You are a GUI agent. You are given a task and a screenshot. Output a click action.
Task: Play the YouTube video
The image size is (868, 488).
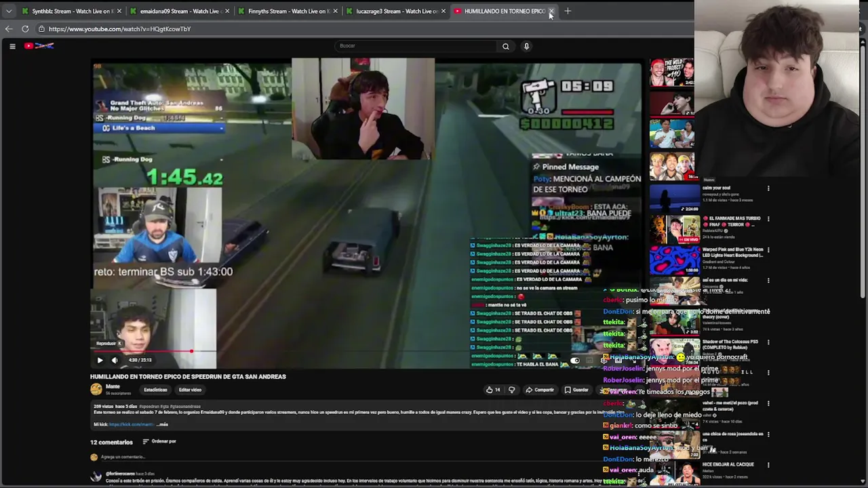click(x=100, y=360)
